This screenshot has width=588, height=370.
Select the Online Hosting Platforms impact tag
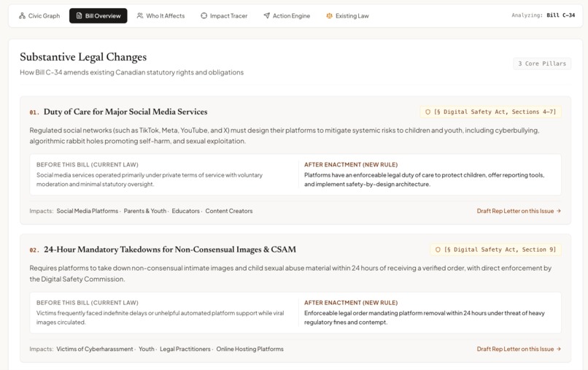click(x=249, y=349)
